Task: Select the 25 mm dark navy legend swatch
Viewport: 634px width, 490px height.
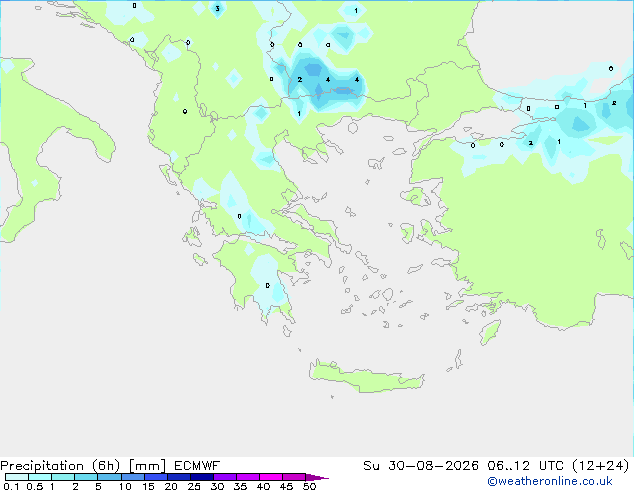Action: (202, 477)
